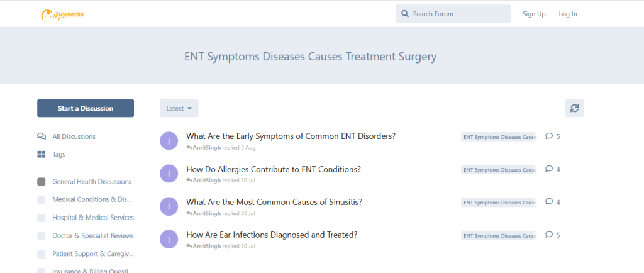
Task: Click the MyHospital logo
Action: pos(62,14)
